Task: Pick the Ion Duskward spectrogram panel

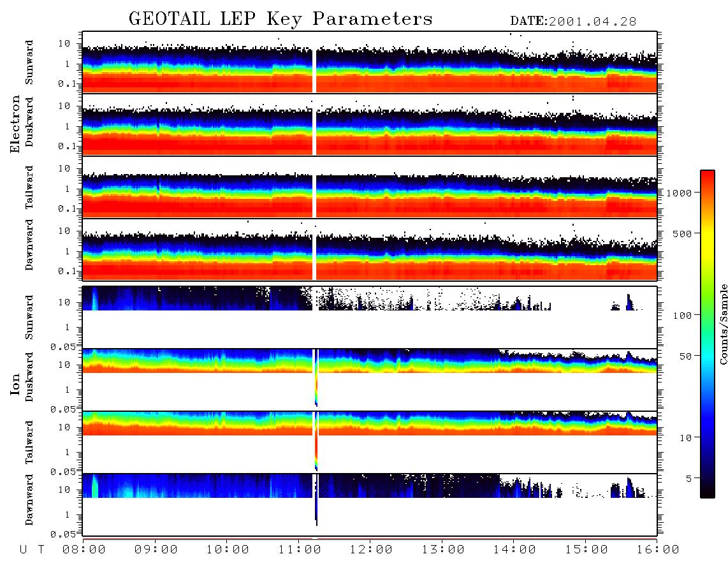Action: (370, 379)
